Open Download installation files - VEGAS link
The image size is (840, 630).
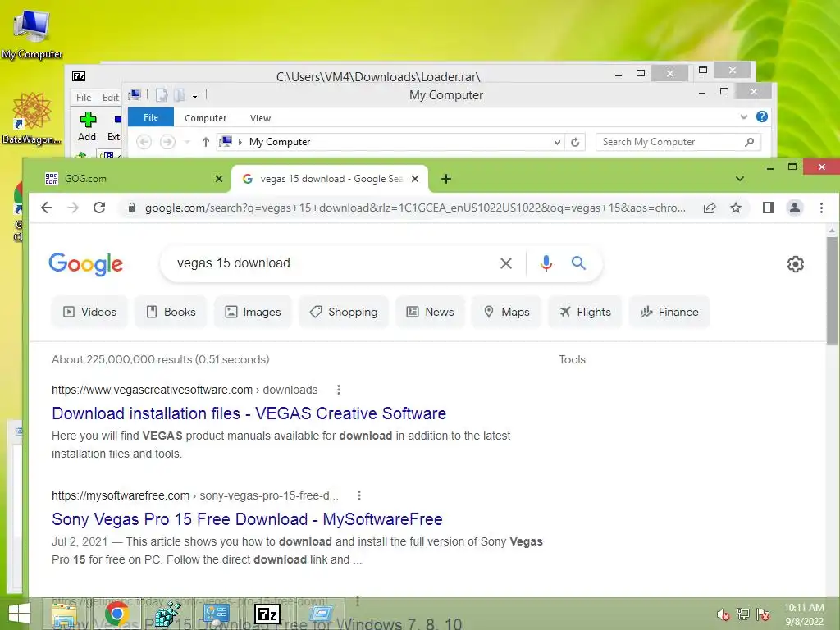coord(249,413)
